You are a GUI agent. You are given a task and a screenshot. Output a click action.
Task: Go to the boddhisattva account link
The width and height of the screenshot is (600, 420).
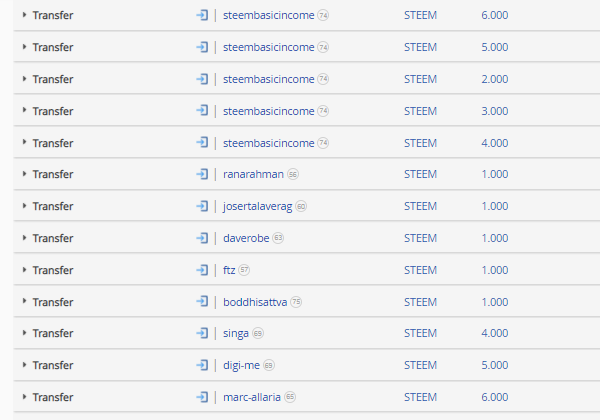[x=255, y=302]
